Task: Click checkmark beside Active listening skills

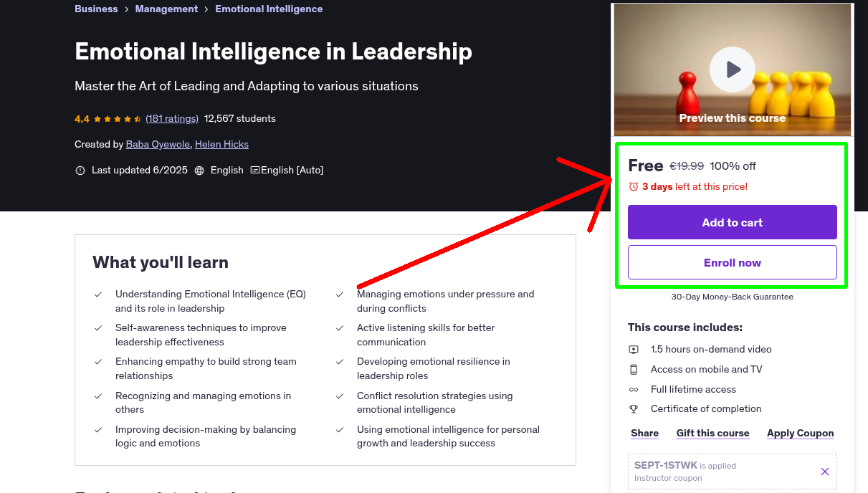Action: [340, 328]
